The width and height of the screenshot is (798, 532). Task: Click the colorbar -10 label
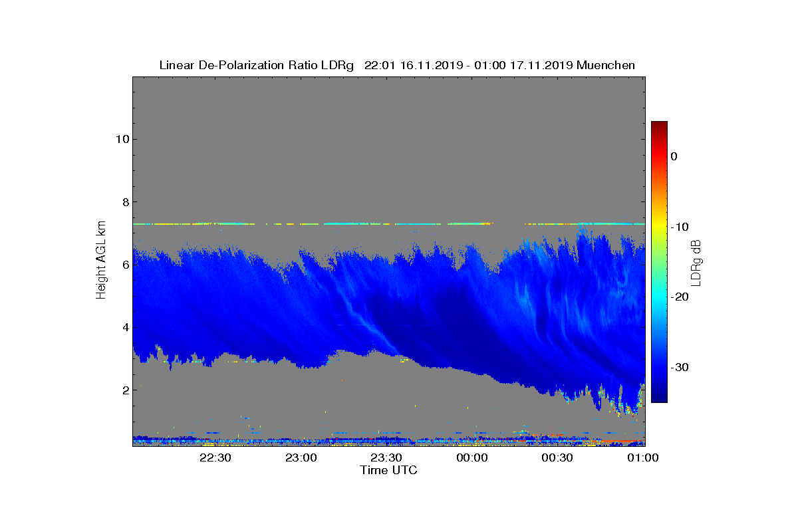(679, 227)
